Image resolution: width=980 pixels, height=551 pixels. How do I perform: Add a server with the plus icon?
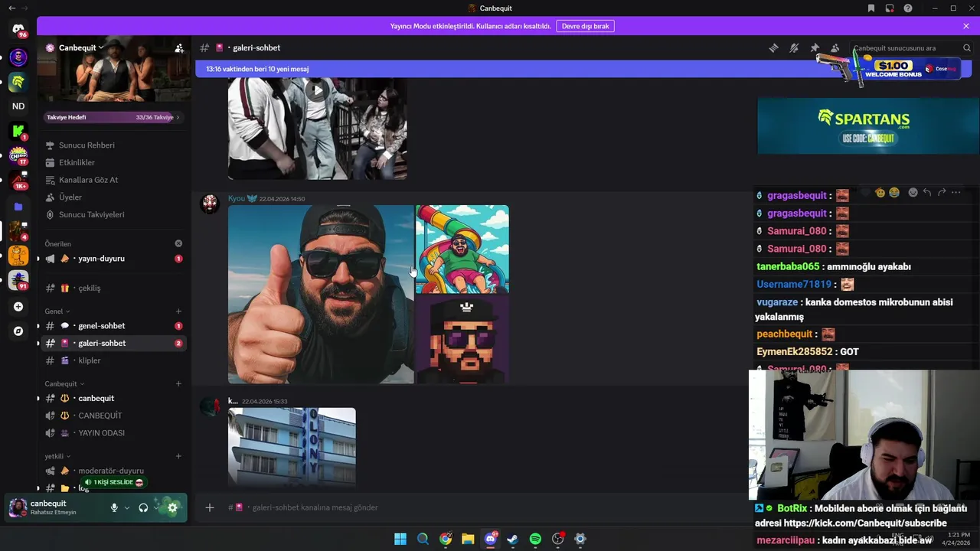click(18, 307)
